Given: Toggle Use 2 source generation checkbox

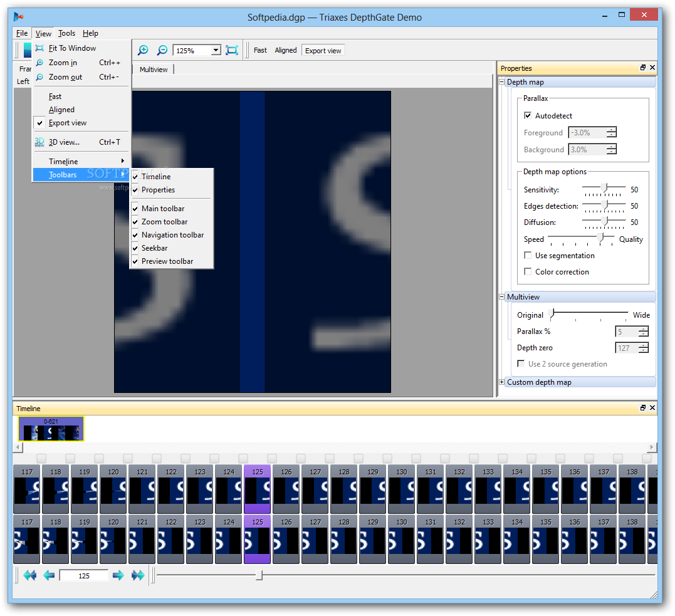Looking at the screenshot, I should (x=521, y=363).
